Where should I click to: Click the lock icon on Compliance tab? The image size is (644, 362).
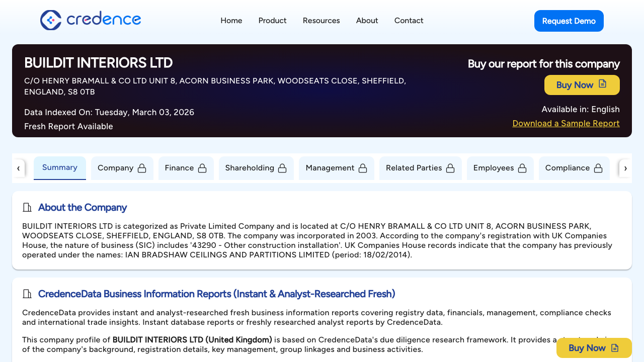coord(598,168)
